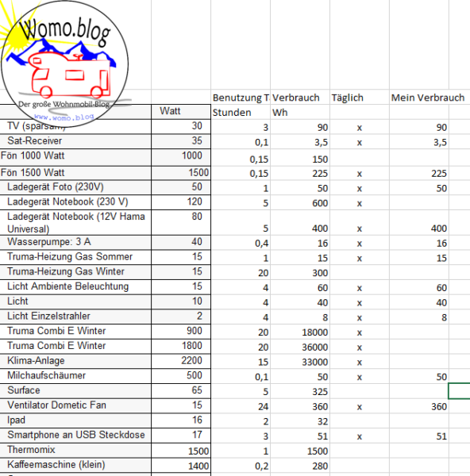470x476 pixels.
Task: Click the Ipad label cell
Action: coord(75,420)
